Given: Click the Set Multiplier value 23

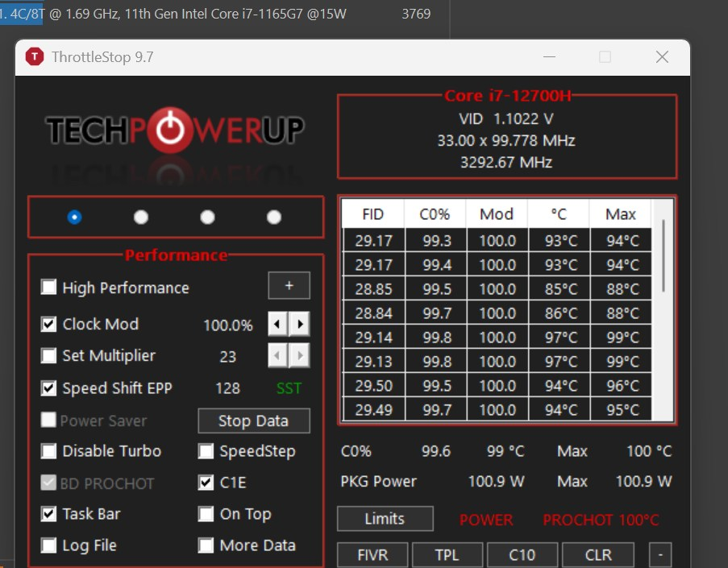Looking at the screenshot, I should tap(227, 356).
